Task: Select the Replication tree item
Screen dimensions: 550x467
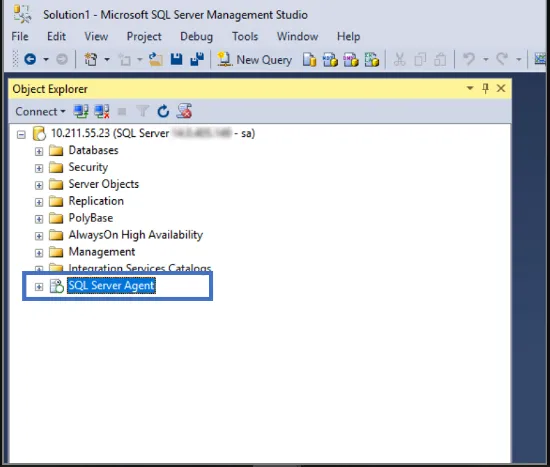Action: [96, 201]
